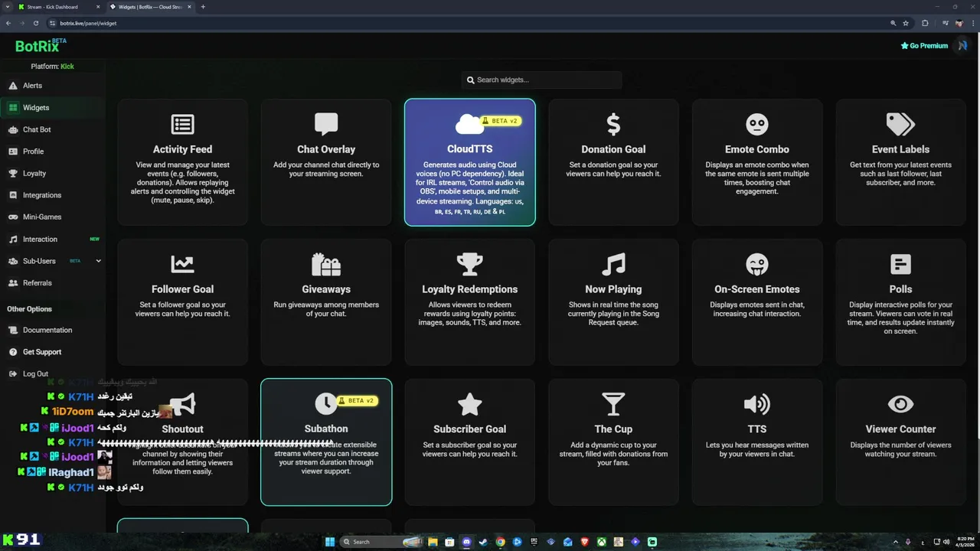980x551 pixels.
Task: Click the Shoutout megaphone icon
Action: coord(182,404)
